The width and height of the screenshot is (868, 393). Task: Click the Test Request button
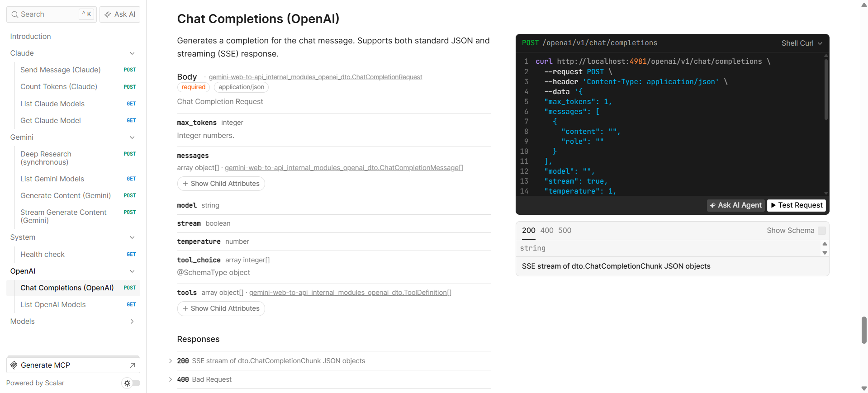coord(797,205)
